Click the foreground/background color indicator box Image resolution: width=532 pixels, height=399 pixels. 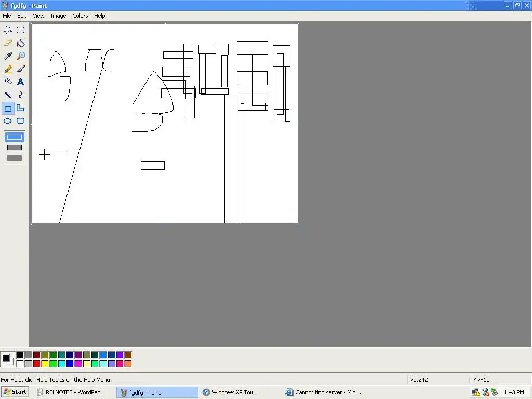(7, 360)
